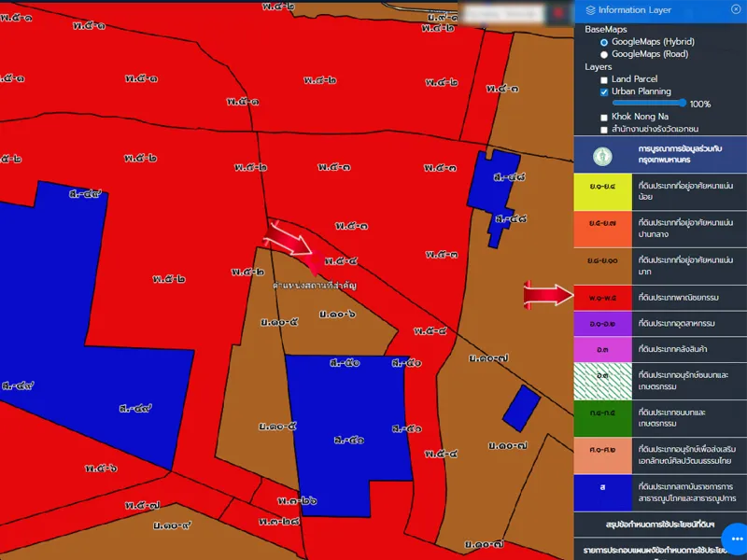
Task: Click the green Bangkok emblem logo
Action: [x=600, y=153]
